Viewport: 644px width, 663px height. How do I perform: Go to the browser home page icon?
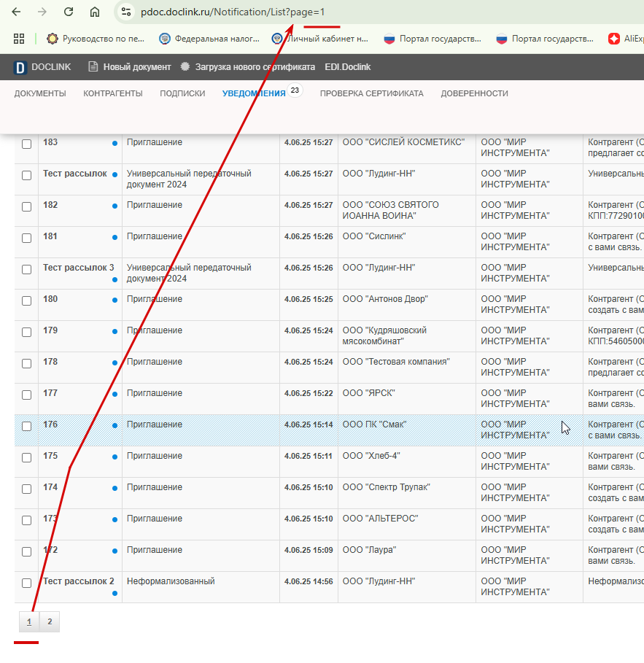(x=95, y=12)
